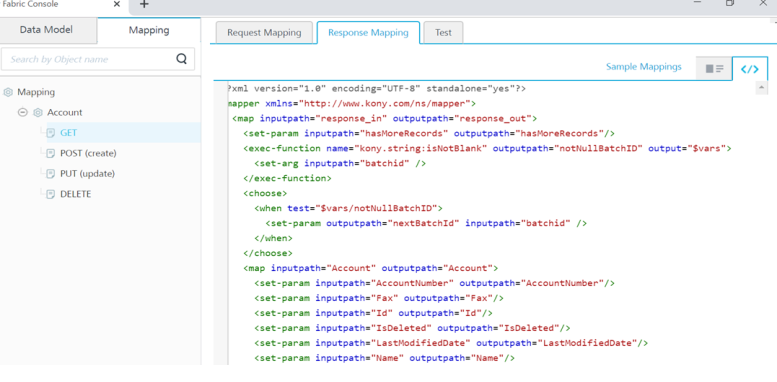Switch to the code editor view icon
This screenshot has height=382, width=777.
pyautogui.click(x=749, y=69)
